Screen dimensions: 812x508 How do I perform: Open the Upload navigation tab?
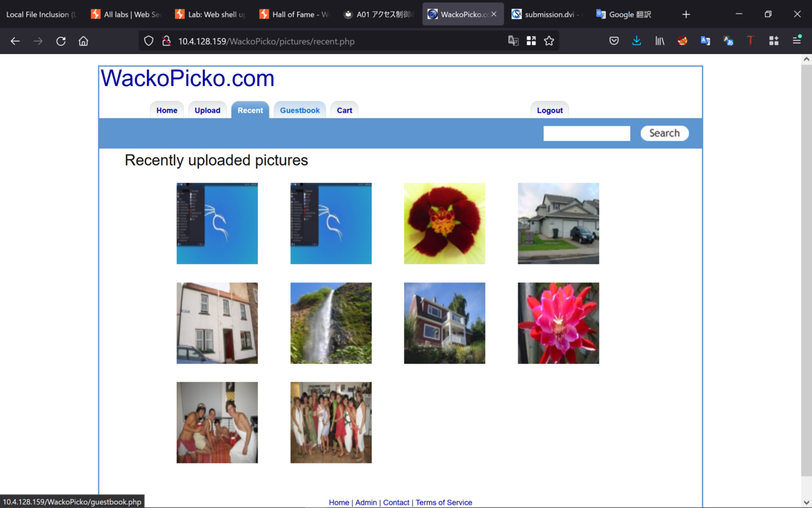pos(207,110)
